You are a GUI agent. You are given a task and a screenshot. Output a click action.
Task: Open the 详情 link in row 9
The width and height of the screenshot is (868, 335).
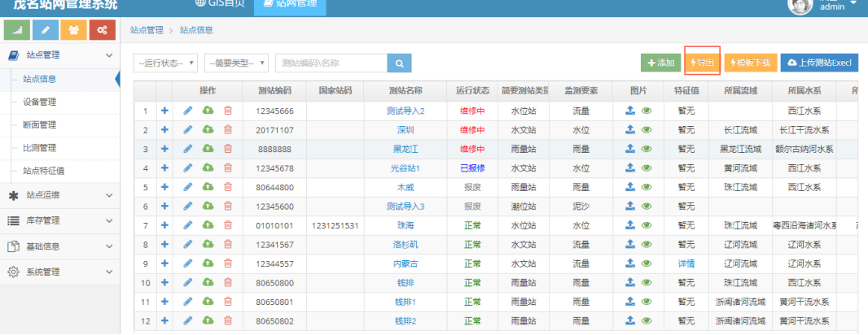[686, 264]
